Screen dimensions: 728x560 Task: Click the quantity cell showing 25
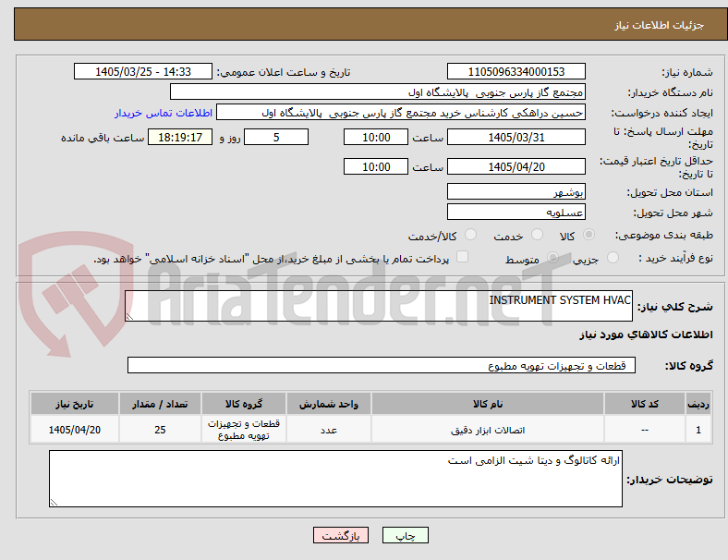tap(160, 430)
